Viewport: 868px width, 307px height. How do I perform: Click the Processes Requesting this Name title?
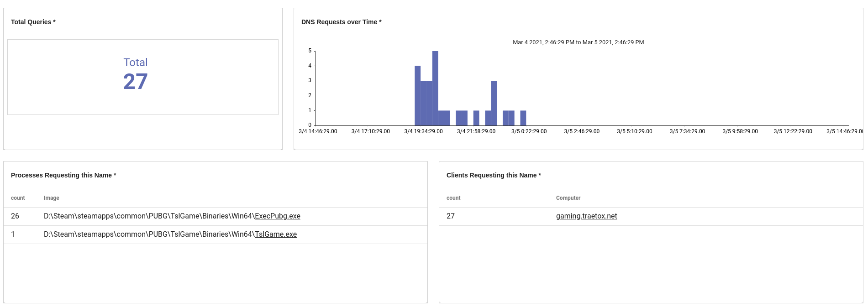(x=63, y=175)
